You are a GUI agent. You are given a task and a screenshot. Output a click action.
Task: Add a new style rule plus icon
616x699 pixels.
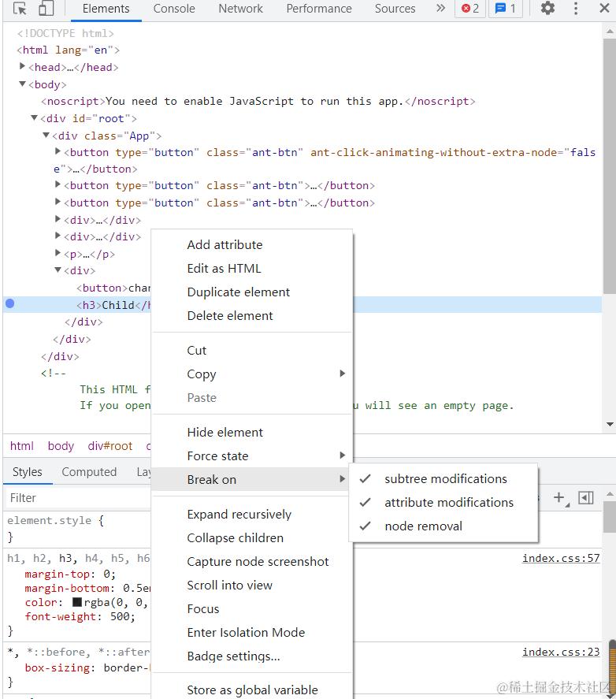tap(559, 497)
